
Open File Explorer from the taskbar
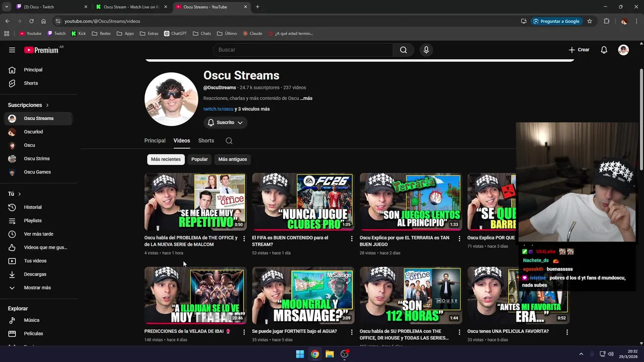(x=330, y=354)
